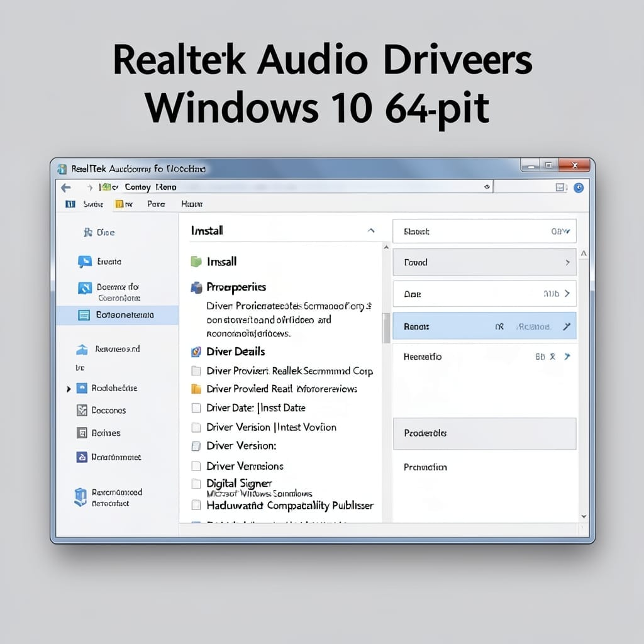Check the Driver Date checkbox
The image size is (644, 644).
click(196, 408)
